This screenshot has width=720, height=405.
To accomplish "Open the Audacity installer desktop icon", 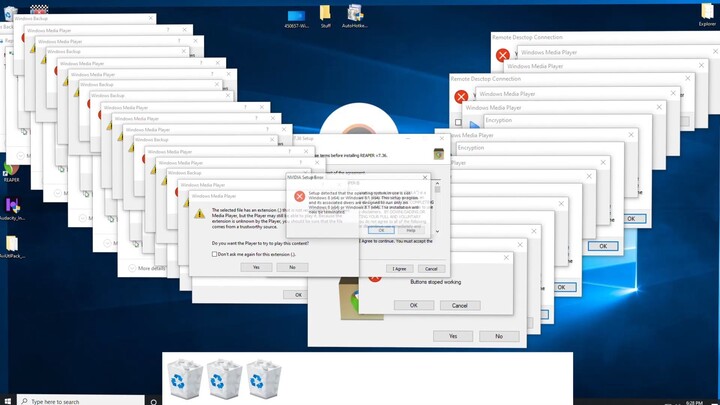I will pos(11,208).
